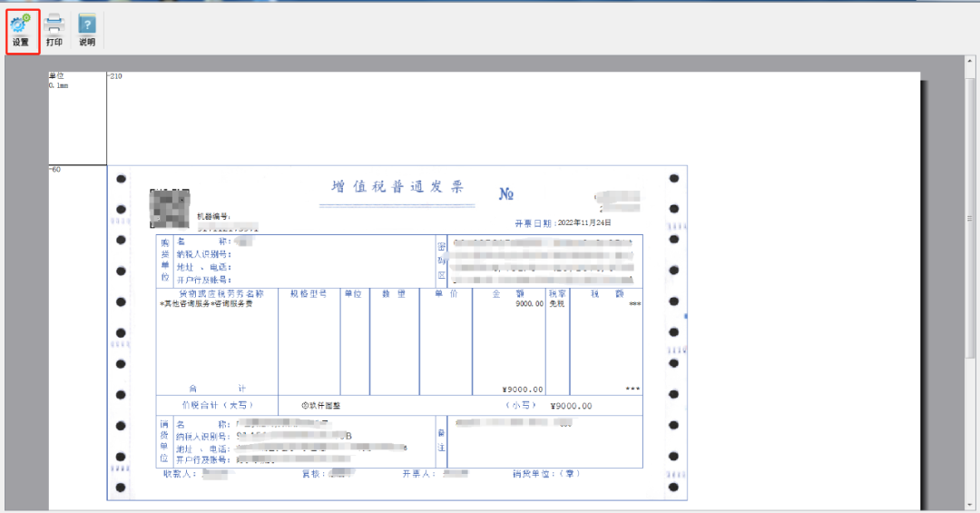Click the 销货单位(章) seal area
This screenshot has height=513, width=980.
545,473
